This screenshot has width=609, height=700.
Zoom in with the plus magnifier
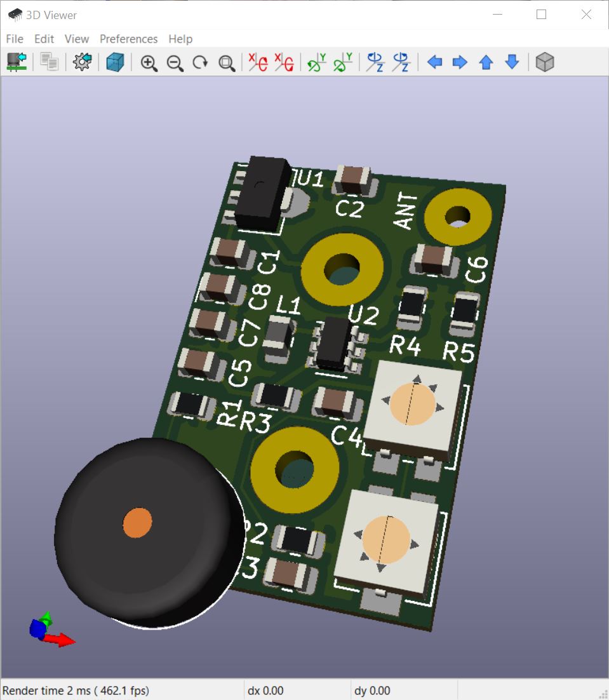pos(149,62)
